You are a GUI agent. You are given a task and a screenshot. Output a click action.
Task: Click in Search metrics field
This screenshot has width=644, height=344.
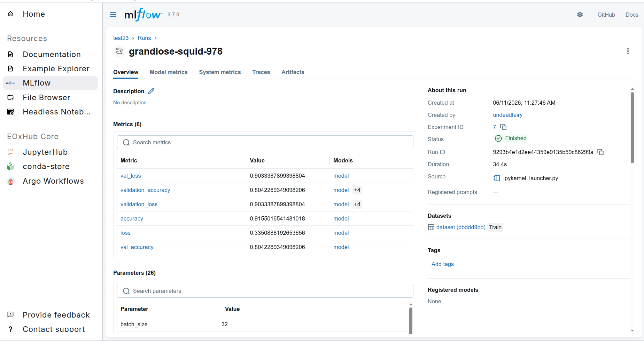(265, 142)
